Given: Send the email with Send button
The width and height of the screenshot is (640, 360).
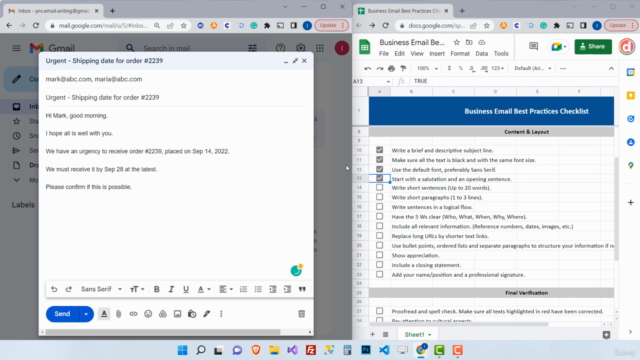Looking at the screenshot, I should coord(62,314).
